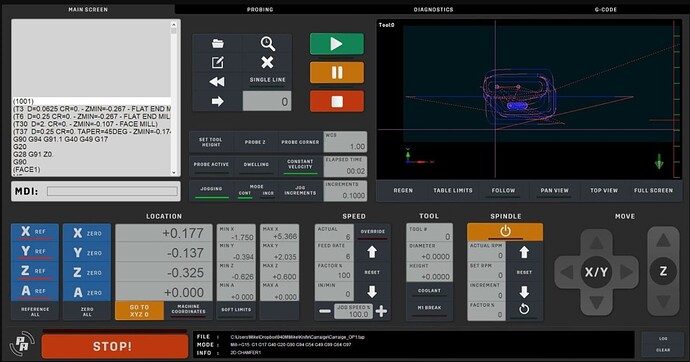Image resolution: width=690 pixels, height=362 pixels.
Task: Open a G-code file with folder icon
Action: point(217,44)
